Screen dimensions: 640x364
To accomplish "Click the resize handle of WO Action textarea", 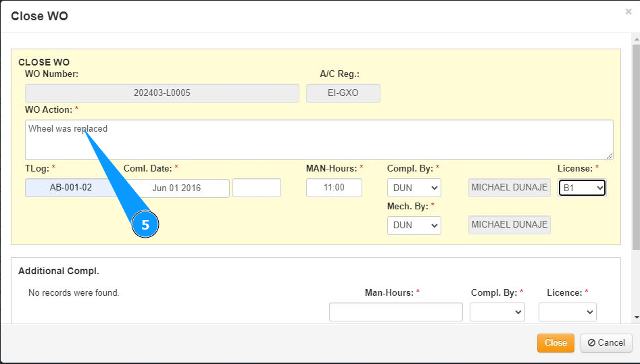I will point(610,156).
